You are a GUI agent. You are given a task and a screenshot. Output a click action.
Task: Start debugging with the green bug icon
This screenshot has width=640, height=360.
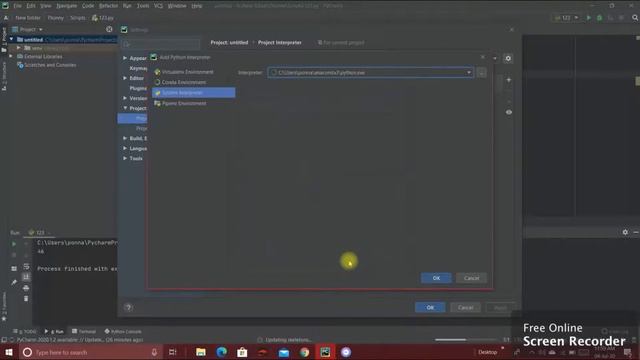(599, 18)
